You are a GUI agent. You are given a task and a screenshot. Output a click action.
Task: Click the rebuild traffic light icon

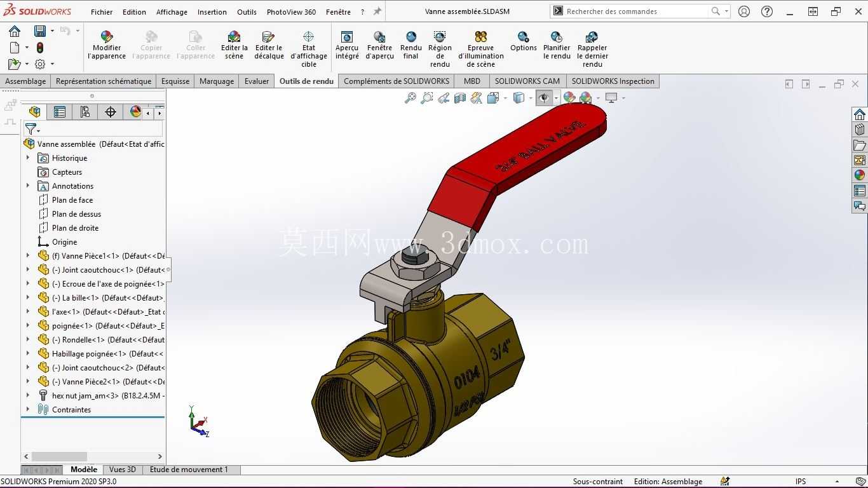point(40,48)
